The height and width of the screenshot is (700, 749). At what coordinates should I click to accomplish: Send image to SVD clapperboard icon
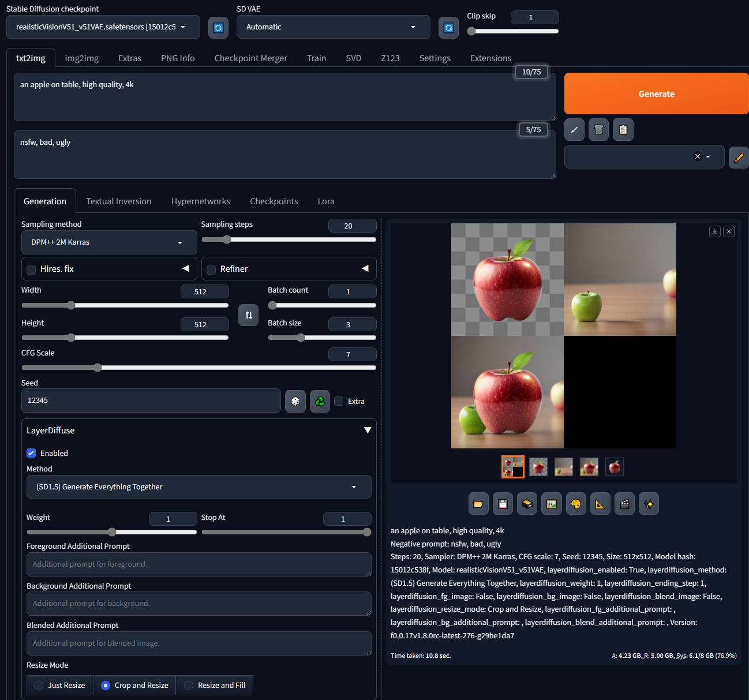(624, 504)
